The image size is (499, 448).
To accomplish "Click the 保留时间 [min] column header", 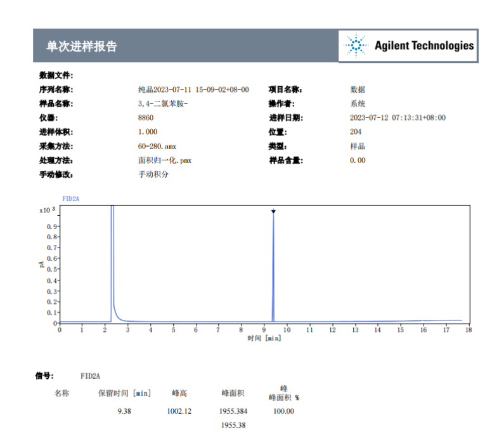I will click(x=124, y=393).
